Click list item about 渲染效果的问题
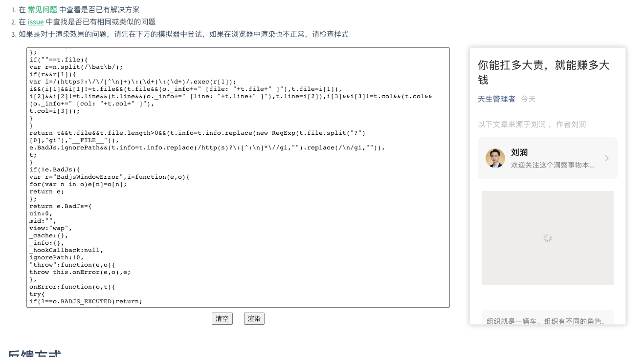 [183, 34]
